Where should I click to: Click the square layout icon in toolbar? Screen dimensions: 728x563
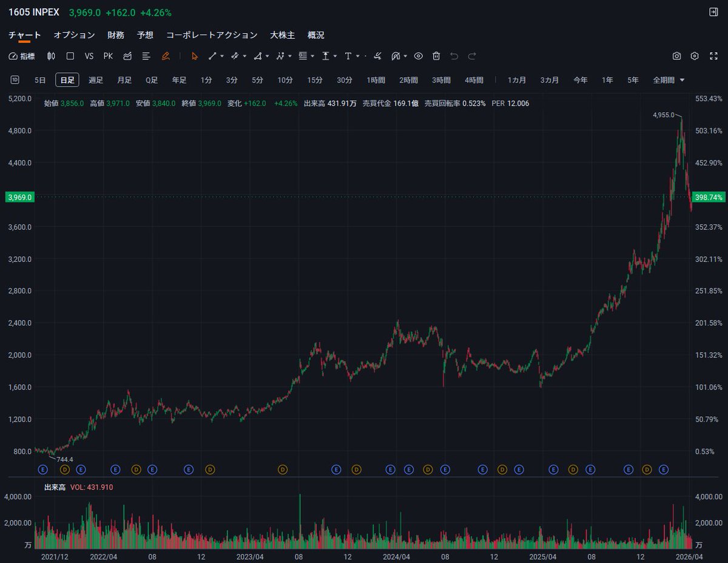click(70, 56)
